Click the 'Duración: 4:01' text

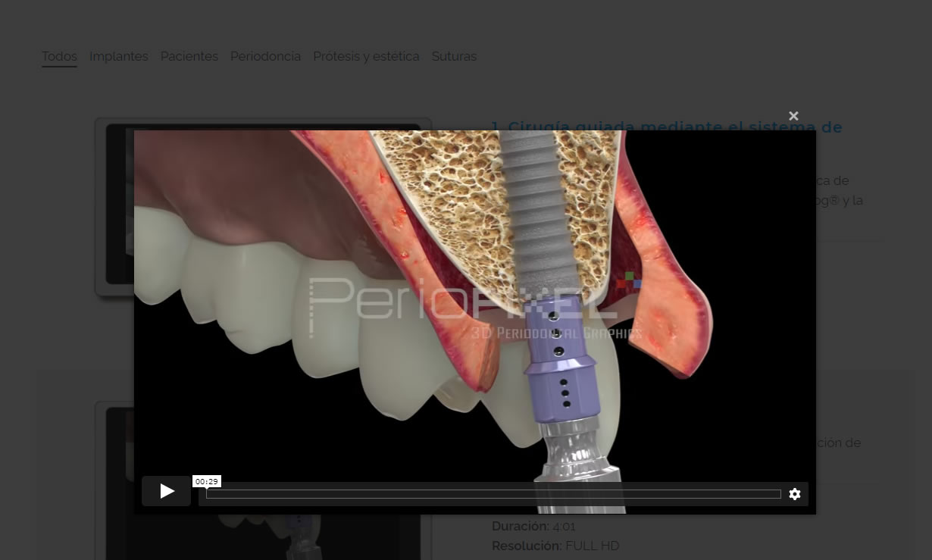click(533, 526)
